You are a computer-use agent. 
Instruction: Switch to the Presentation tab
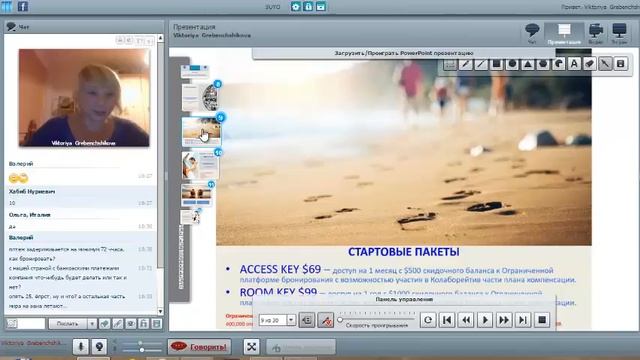pyautogui.click(x=564, y=33)
